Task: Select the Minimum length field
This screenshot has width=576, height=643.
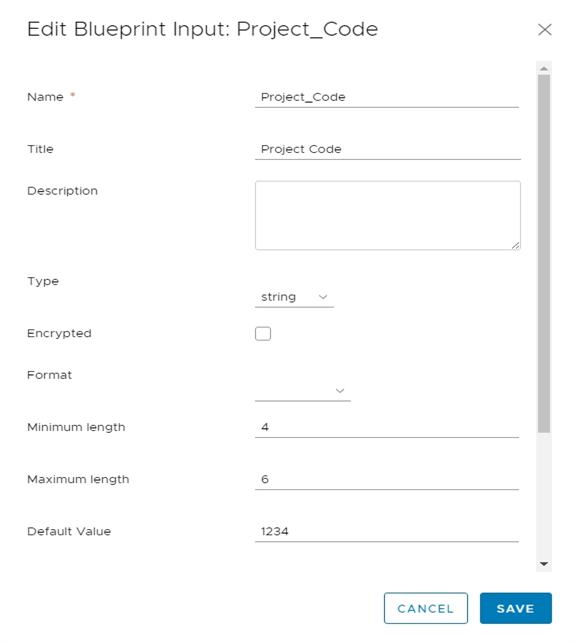Action: click(387, 427)
